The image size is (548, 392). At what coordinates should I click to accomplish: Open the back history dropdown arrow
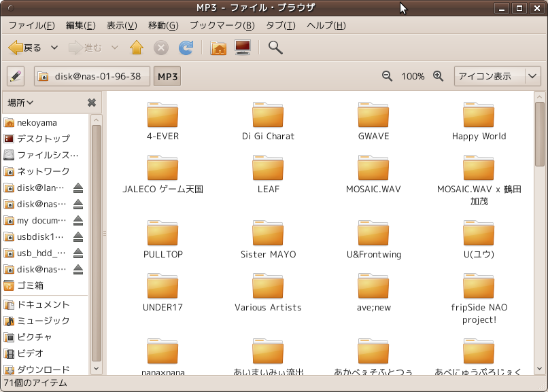click(55, 48)
